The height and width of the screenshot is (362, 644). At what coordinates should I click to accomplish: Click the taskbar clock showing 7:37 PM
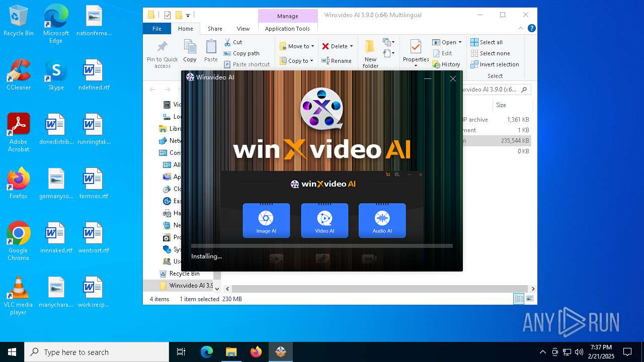(602, 352)
